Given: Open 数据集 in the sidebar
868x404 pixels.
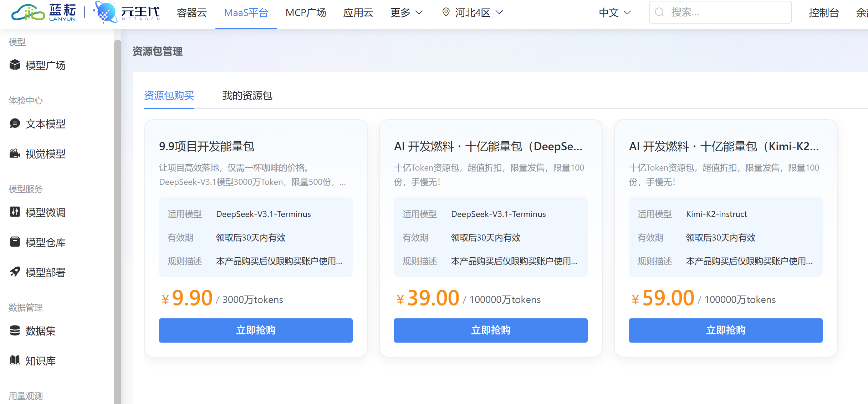Looking at the screenshot, I should 41,331.
